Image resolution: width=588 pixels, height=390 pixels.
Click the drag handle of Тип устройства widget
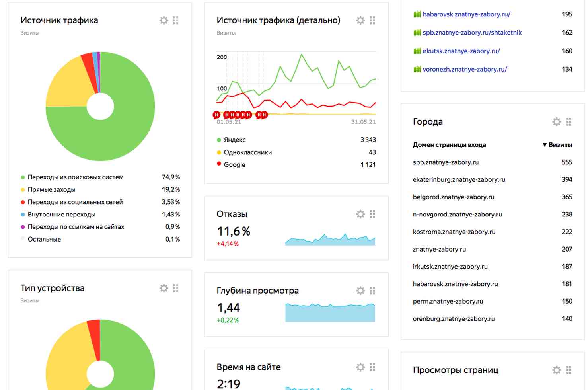click(x=176, y=288)
